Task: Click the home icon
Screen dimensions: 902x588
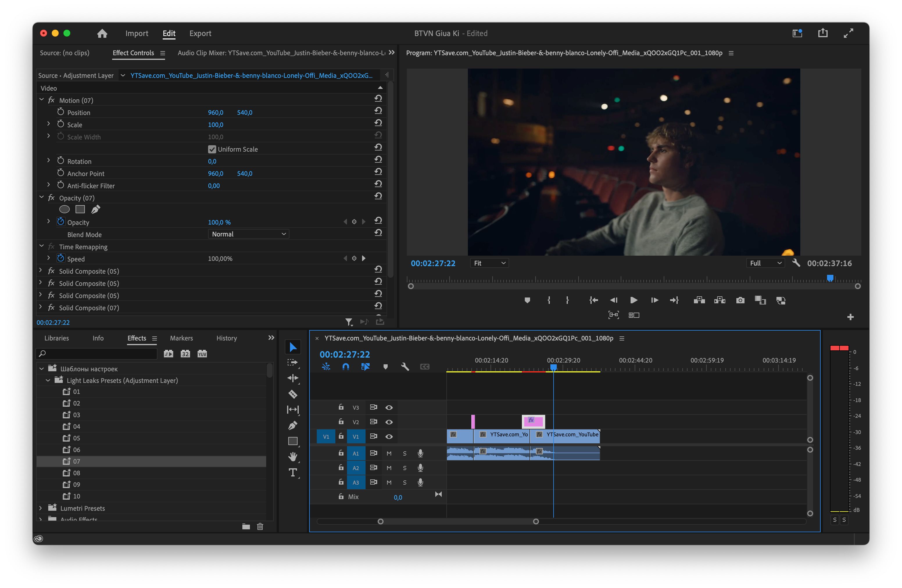Action: coord(102,33)
